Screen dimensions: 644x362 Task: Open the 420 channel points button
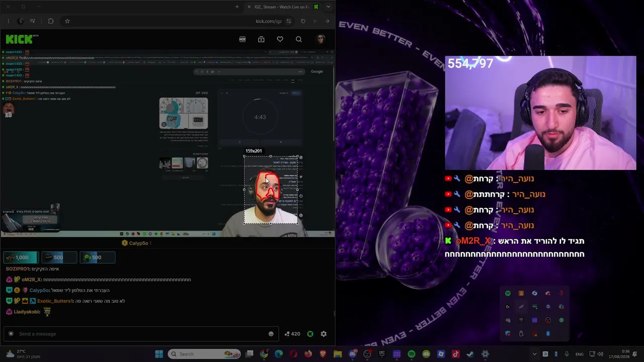pyautogui.click(x=292, y=334)
